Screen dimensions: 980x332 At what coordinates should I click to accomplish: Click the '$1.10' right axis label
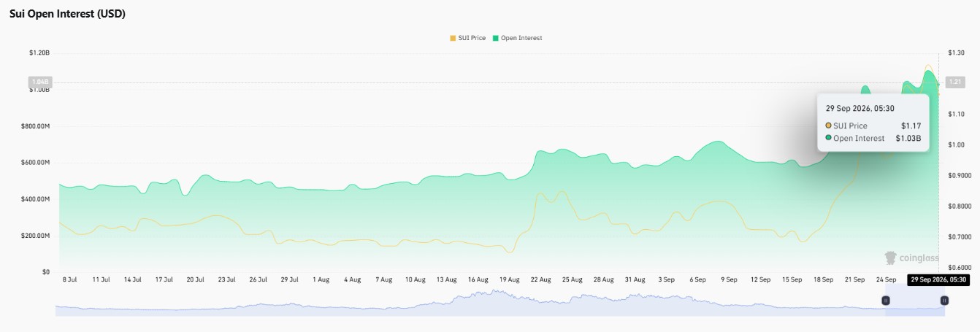[956, 114]
